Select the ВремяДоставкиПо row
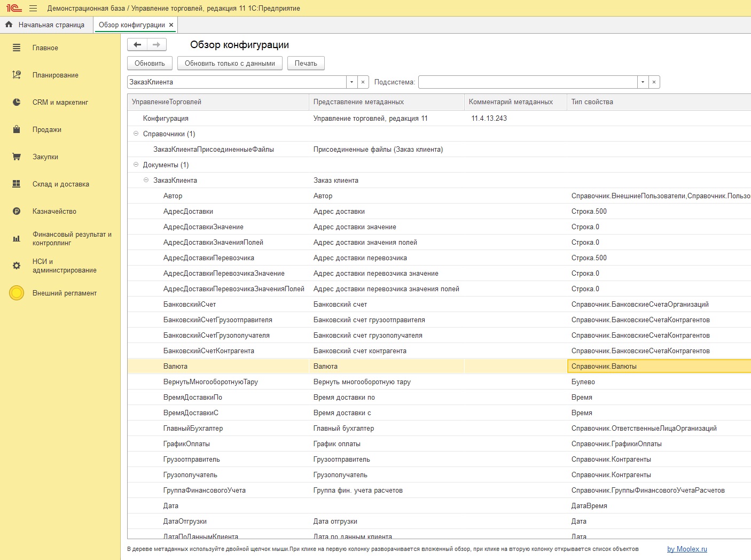 439,397
